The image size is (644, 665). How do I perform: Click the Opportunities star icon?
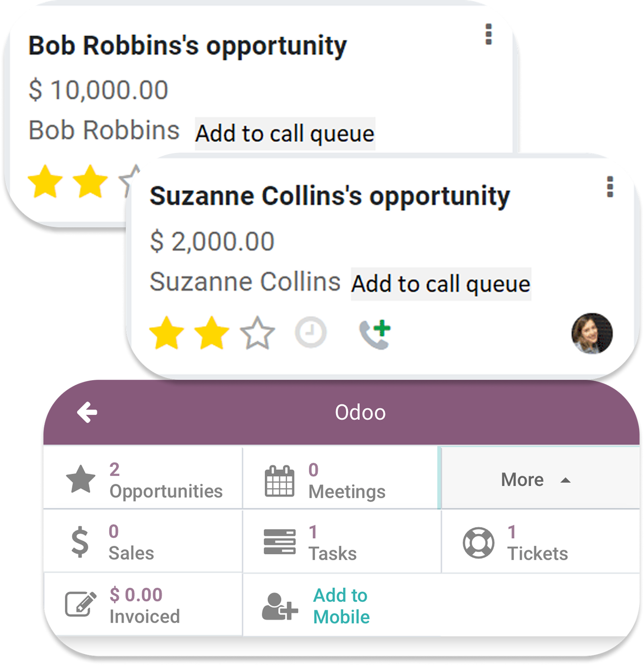pyautogui.click(x=81, y=479)
